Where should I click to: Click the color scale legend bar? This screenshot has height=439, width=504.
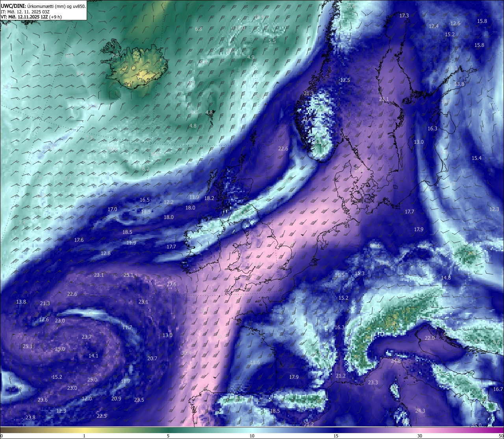point(252,430)
